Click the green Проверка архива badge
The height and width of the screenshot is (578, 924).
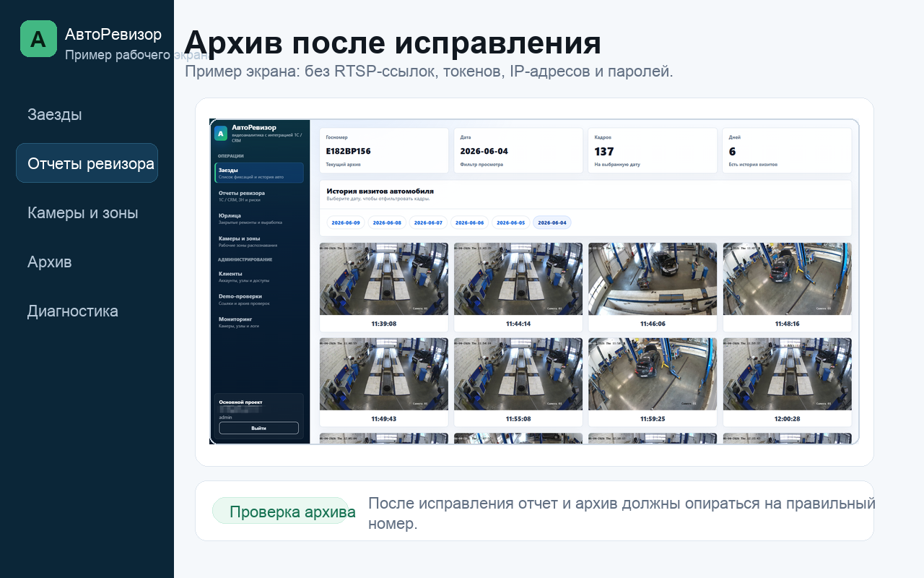point(280,511)
